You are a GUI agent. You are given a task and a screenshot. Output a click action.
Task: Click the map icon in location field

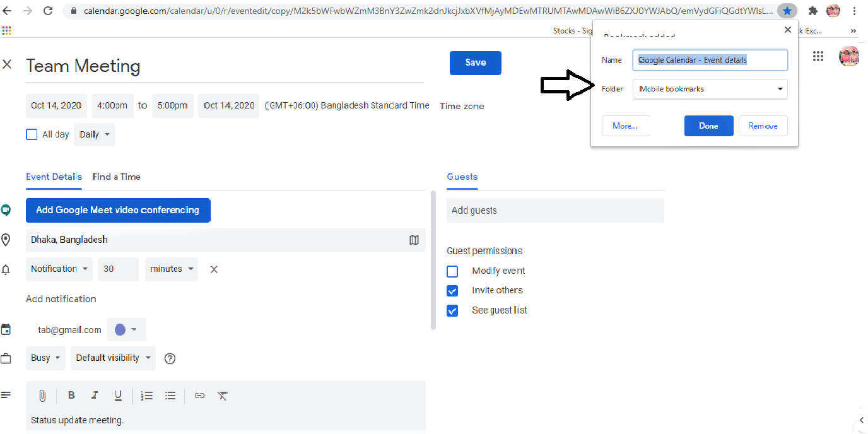414,240
